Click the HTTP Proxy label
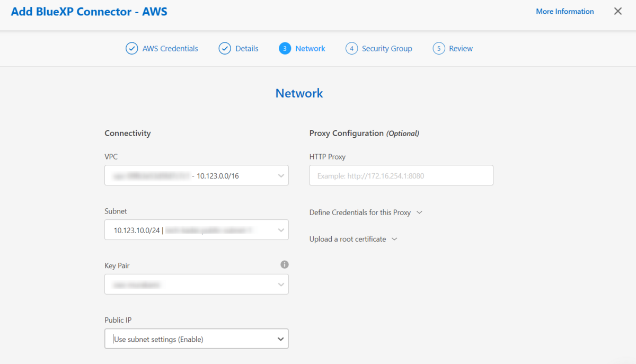This screenshot has height=364, width=636. coord(328,157)
